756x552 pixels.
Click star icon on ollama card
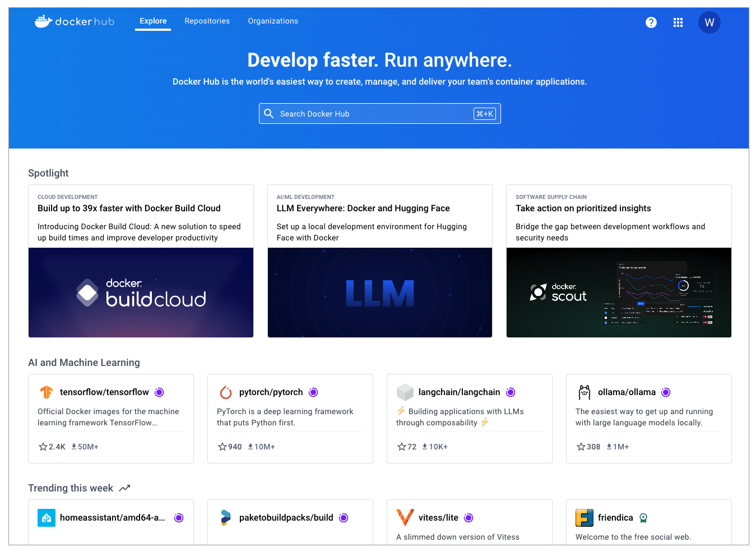(x=581, y=447)
